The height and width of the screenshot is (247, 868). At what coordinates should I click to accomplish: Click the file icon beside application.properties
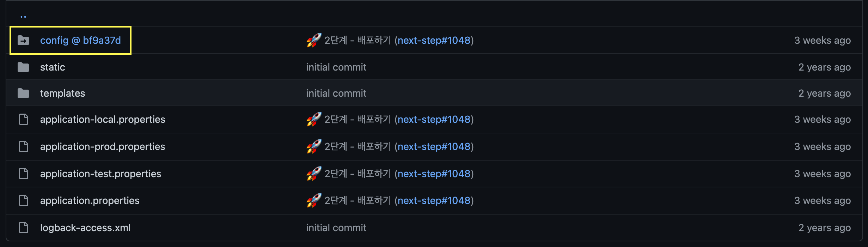click(23, 200)
